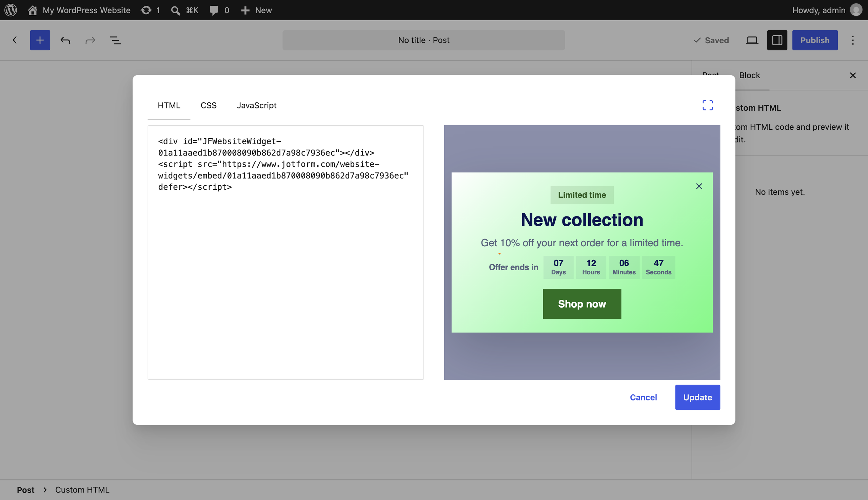Click the Saved status indicator
The image size is (868, 500).
[711, 40]
